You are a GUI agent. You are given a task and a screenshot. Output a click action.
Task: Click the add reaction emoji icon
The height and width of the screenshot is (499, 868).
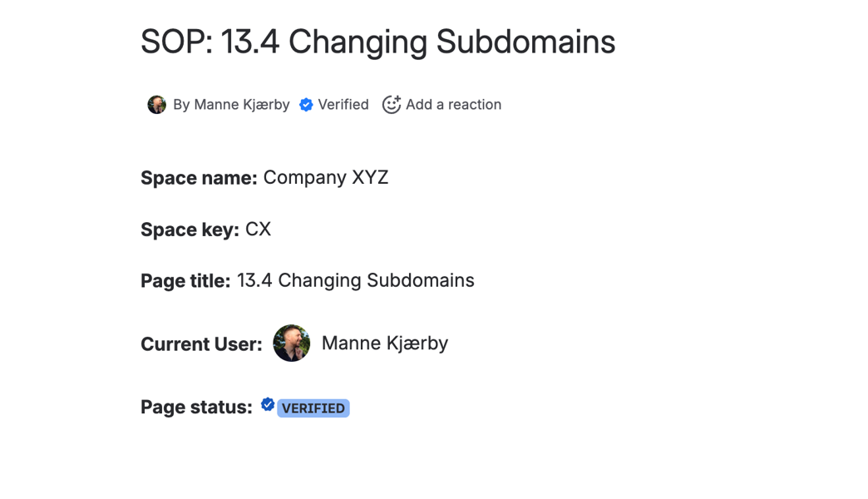tap(391, 105)
